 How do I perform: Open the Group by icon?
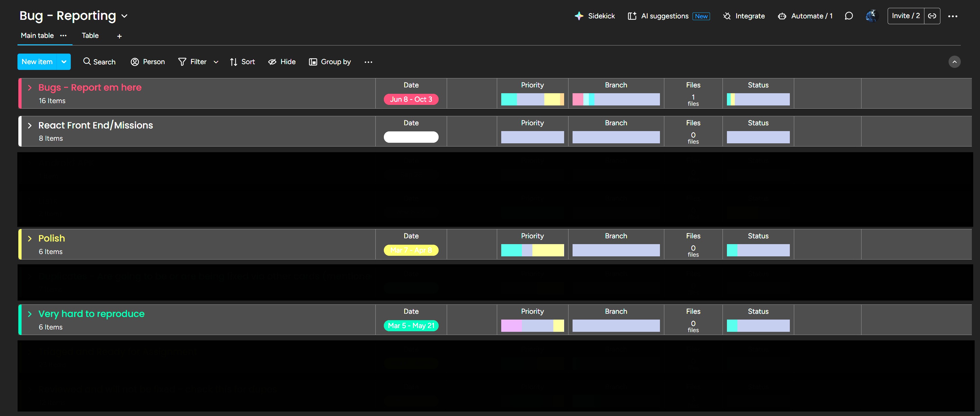pyautogui.click(x=313, y=62)
